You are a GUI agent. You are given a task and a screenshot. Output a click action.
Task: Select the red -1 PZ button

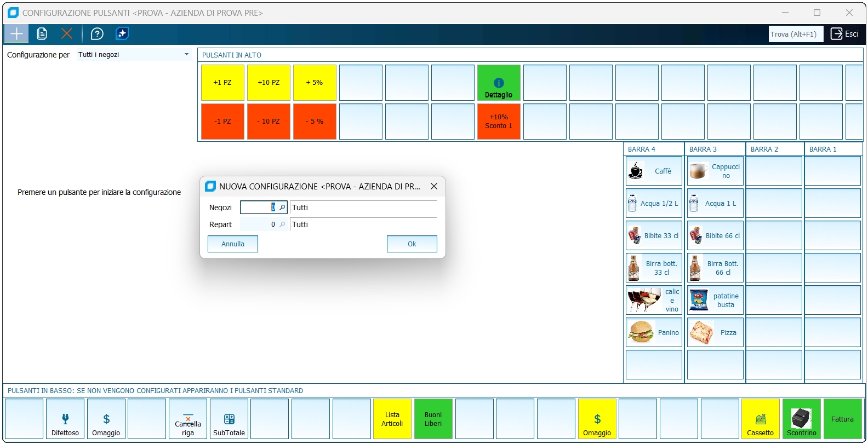pyautogui.click(x=222, y=122)
